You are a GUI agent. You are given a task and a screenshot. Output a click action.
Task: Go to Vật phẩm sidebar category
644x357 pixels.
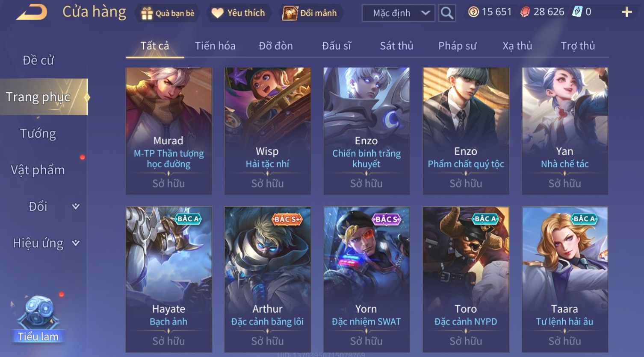(x=38, y=170)
